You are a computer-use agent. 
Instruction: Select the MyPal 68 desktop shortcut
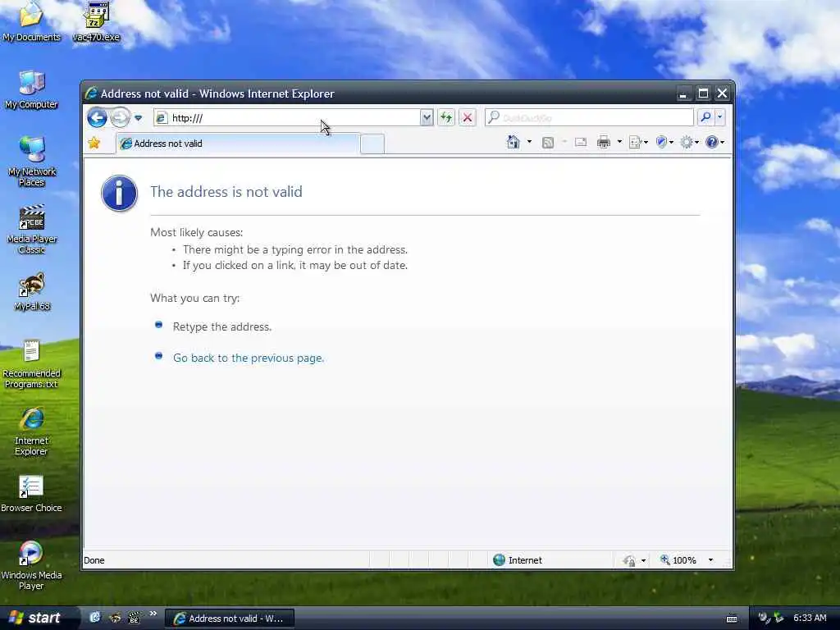(x=32, y=292)
